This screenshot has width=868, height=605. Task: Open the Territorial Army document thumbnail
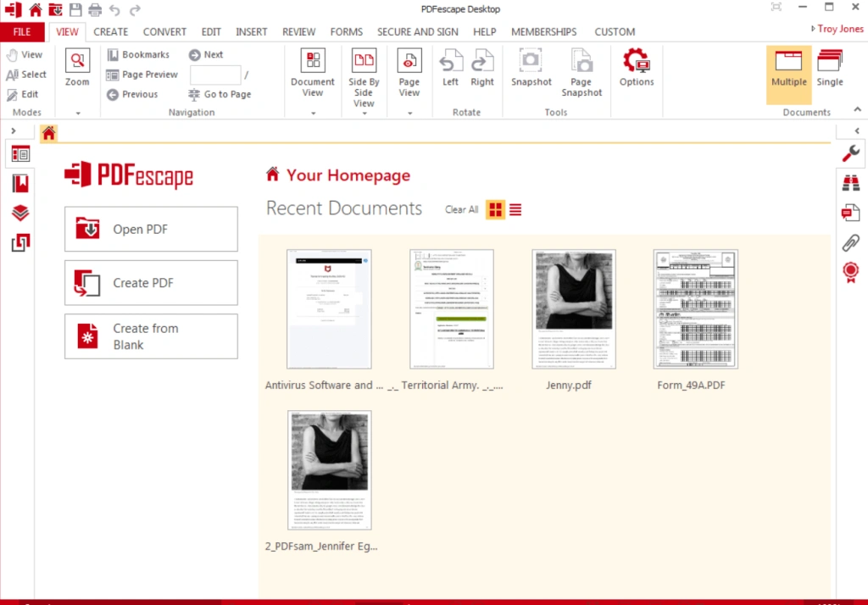click(452, 309)
